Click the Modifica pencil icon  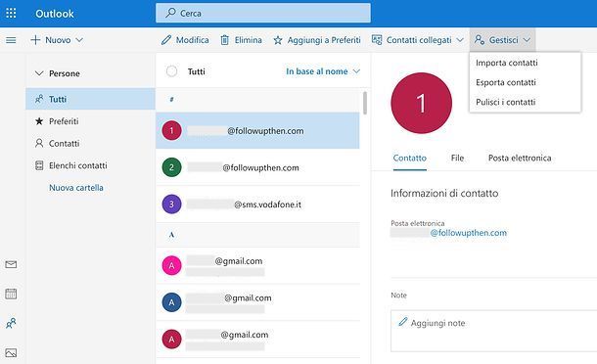pos(166,40)
